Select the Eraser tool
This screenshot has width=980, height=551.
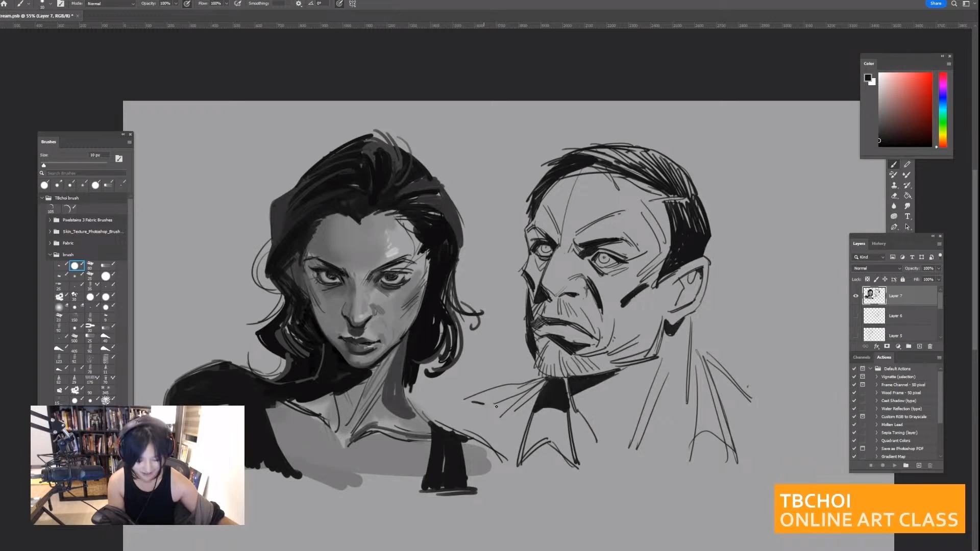pyautogui.click(x=894, y=196)
